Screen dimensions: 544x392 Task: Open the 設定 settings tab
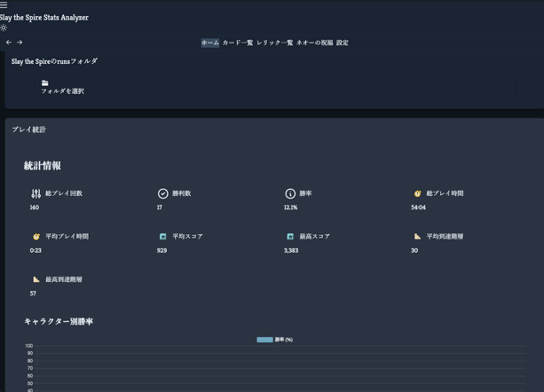point(342,43)
